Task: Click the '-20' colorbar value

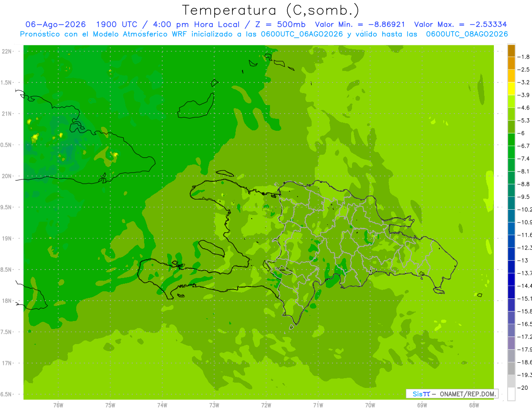Action: (523, 388)
